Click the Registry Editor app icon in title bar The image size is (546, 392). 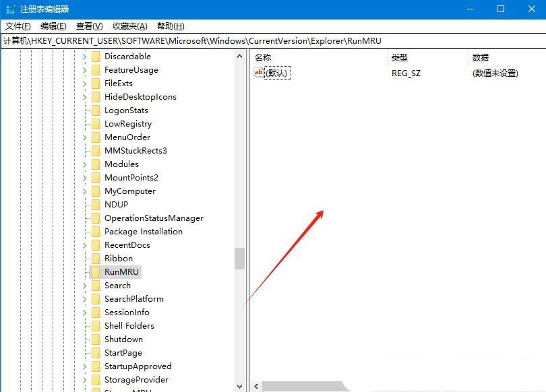9,9
